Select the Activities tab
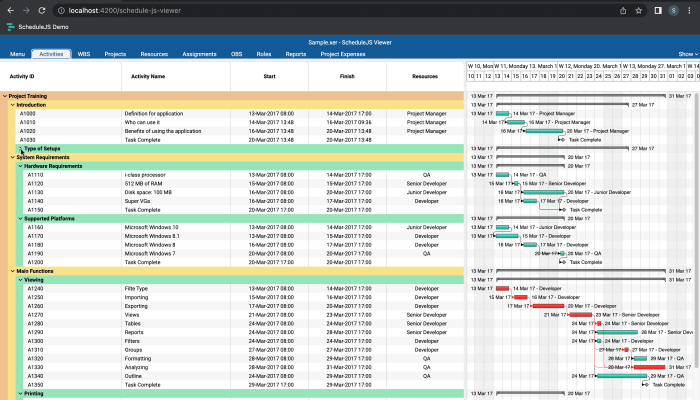Viewport: 700px width, 400px height. pyautogui.click(x=51, y=54)
